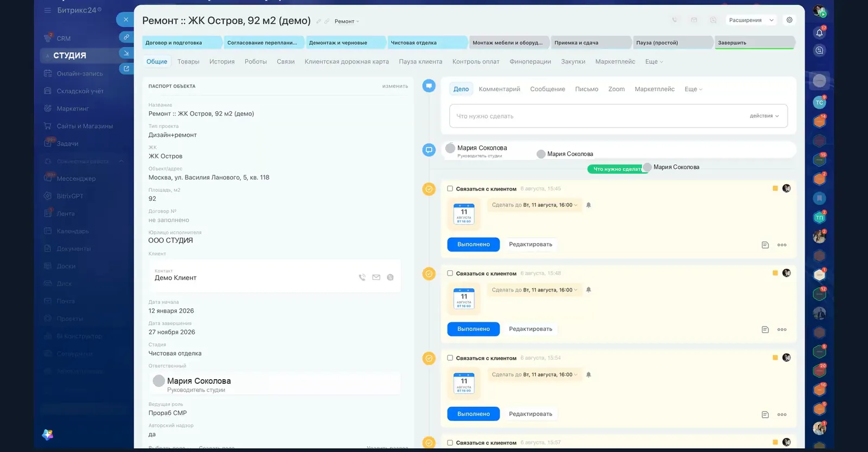Switch to the Товары tab
The width and height of the screenshot is (868, 452).
(x=188, y=62)
